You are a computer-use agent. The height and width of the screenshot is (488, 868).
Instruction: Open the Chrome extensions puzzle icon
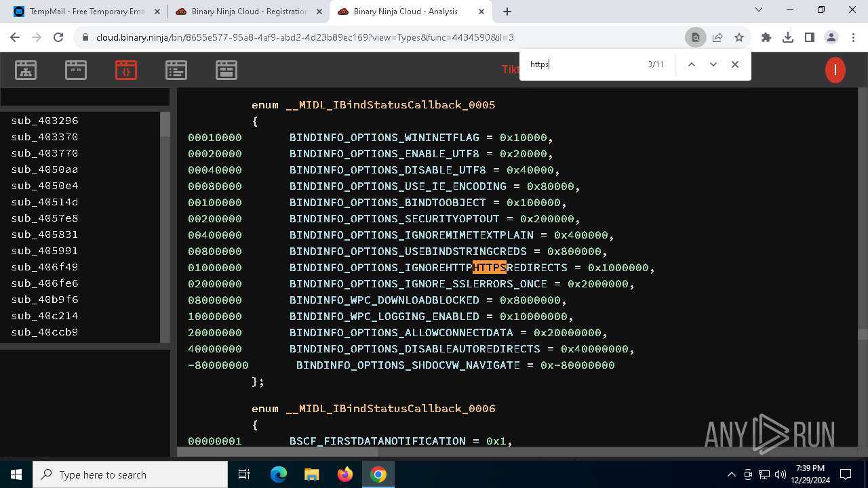coord(766,38)
